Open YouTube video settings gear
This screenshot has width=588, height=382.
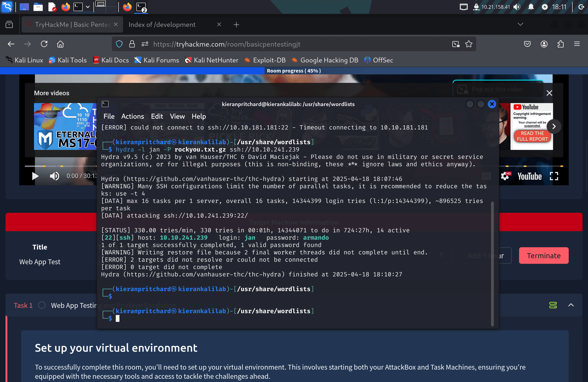point(505,176)
